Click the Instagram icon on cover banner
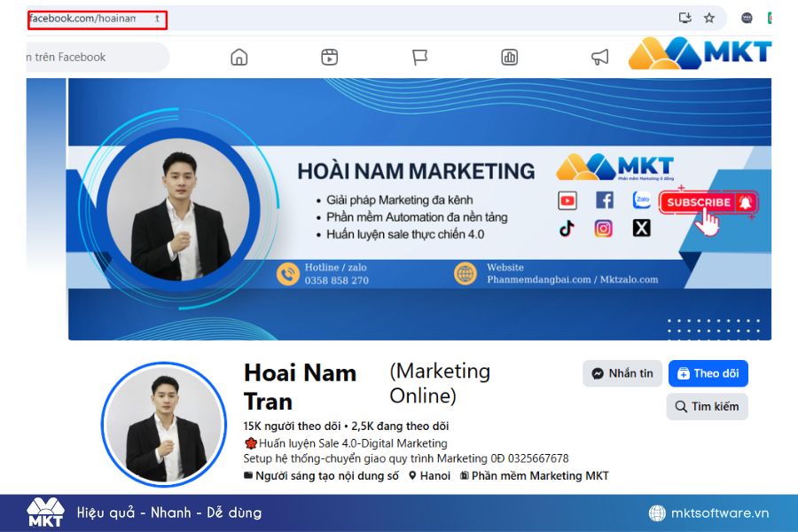This screenshot has width=798, height=532. [x=604, y=229]
